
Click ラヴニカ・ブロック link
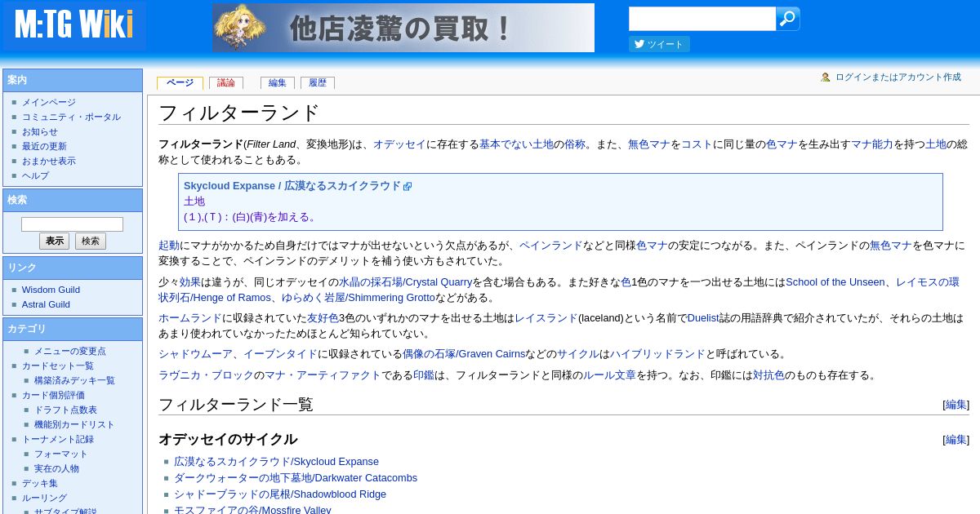click(206, 375)
